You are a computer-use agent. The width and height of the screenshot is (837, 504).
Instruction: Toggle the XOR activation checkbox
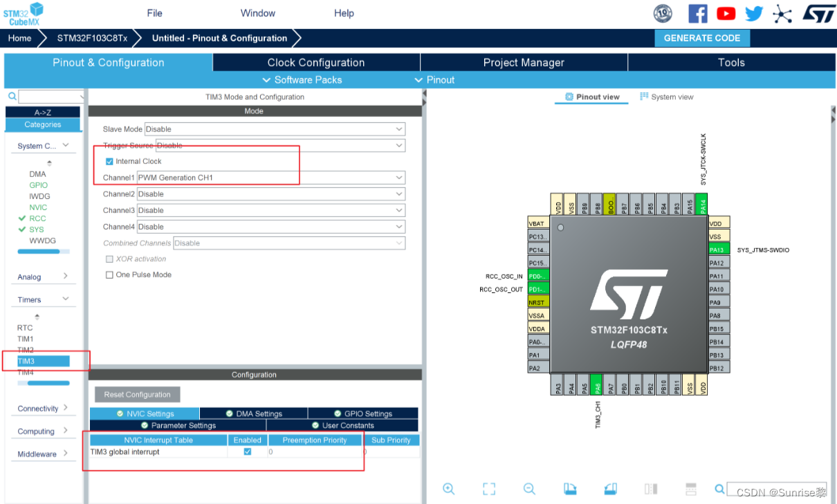109,259
